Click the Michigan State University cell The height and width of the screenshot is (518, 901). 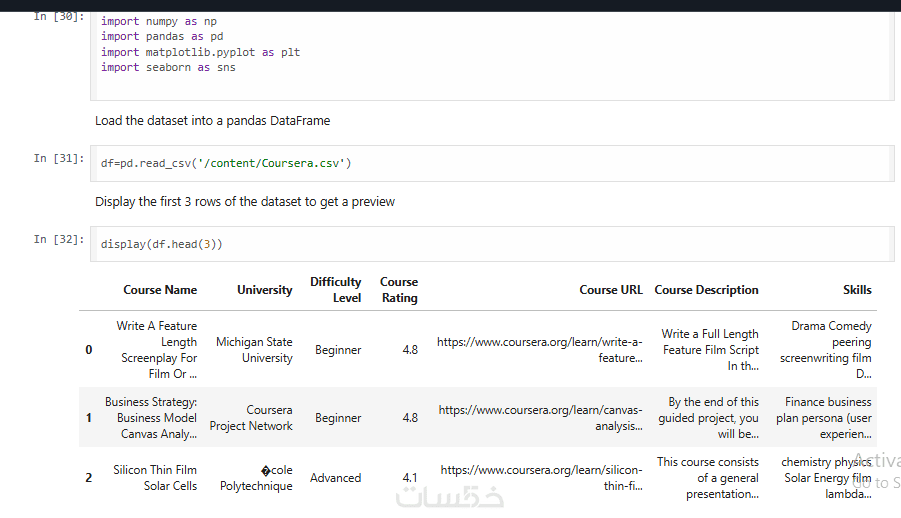pyautogui.click(x=254, y=350)
